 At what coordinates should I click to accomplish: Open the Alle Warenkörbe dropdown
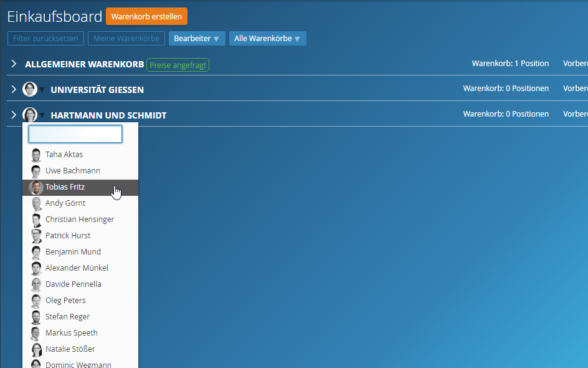click(267, 39)
